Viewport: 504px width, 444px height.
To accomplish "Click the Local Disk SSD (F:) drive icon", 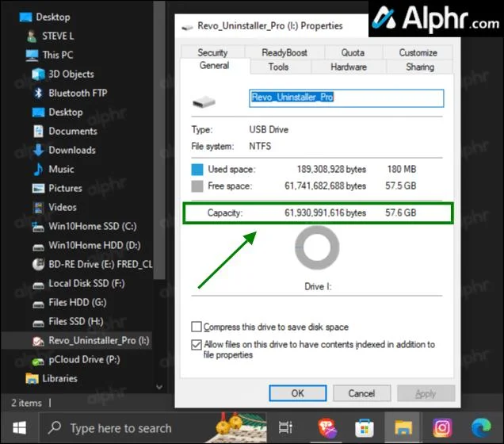I will pyautogui.click(x=38, y=285).
